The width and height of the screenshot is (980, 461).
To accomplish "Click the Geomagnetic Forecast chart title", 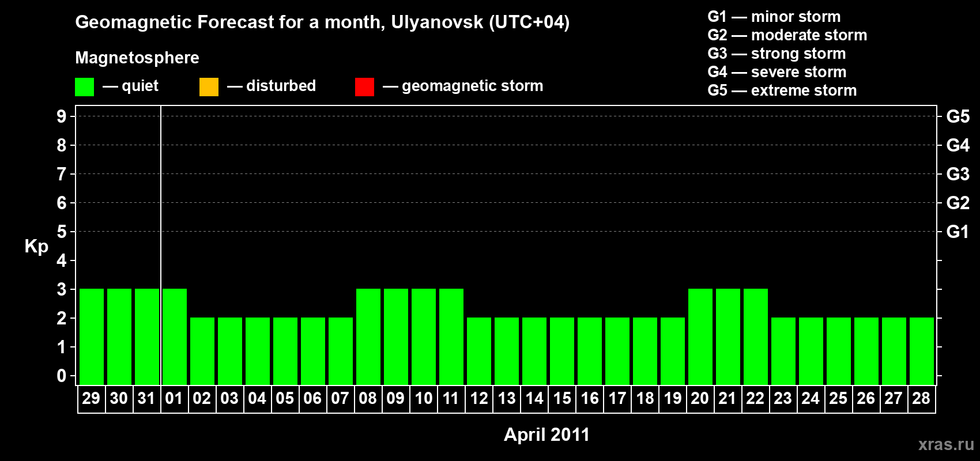I will (322, 22).
